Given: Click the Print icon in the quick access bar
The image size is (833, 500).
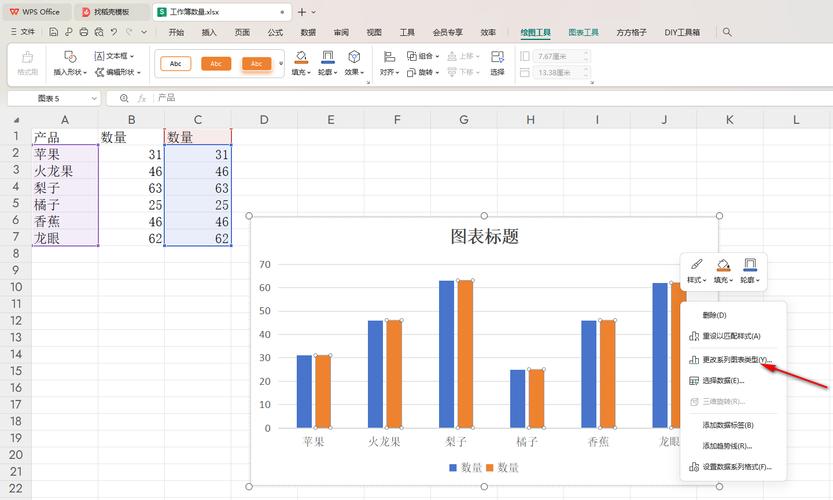Looking at the screenshot, I should pos(83,32).
